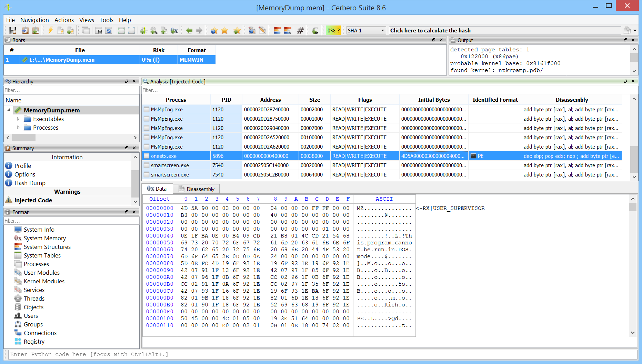Click the Save floppy disk toolbar icon
The height and width of the screenshot is (364, 642).
coord(13,31)
